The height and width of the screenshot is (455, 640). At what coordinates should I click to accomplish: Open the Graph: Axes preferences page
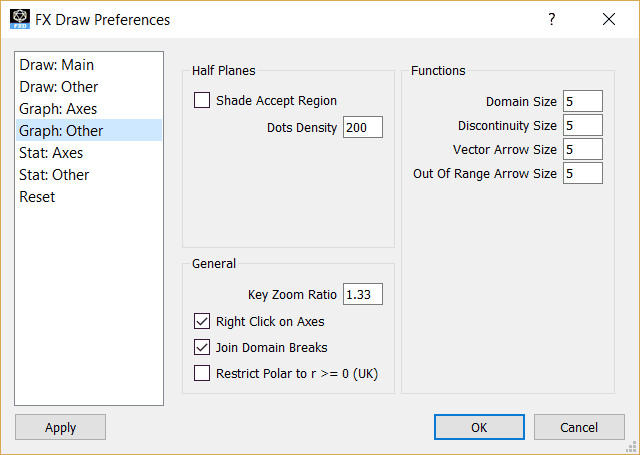[89, 109]
